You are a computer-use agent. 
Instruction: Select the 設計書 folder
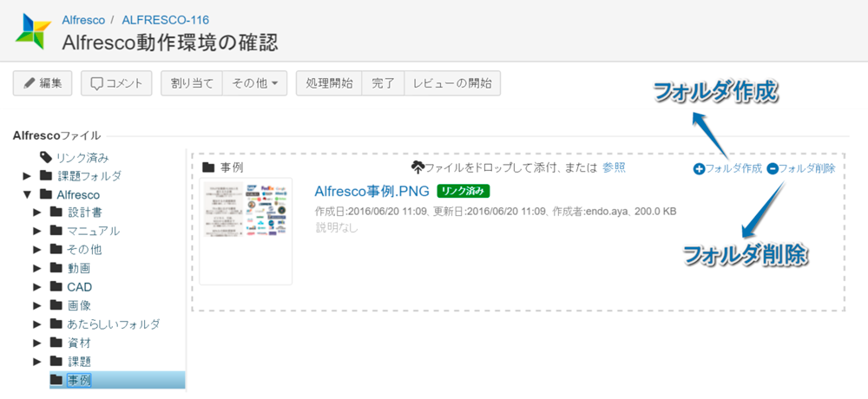point(85,213)
